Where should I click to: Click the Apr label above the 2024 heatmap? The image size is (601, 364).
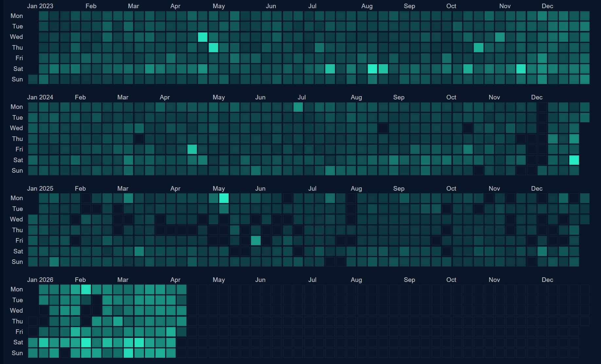click(165, 97)
